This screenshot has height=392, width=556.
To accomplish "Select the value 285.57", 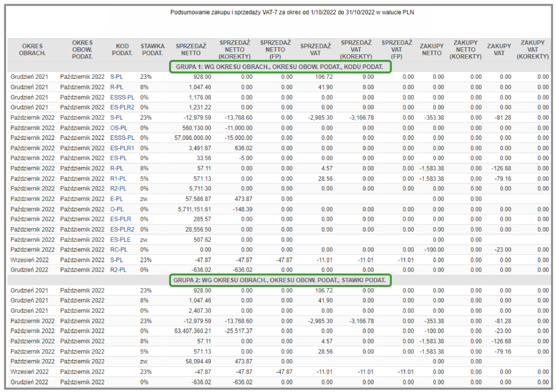I will pyautogui.click(x=202, y=219).
